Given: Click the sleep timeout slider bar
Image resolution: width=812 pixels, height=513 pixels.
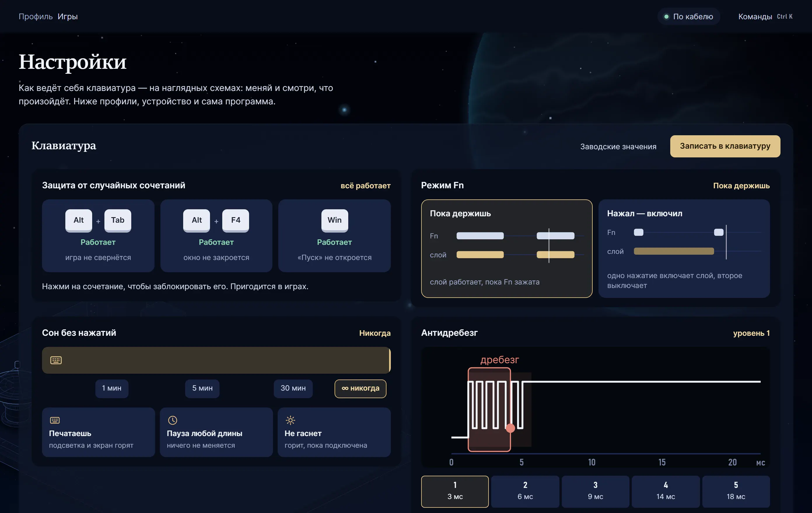Looking at the screenshot, I should (x=216, y=360).
